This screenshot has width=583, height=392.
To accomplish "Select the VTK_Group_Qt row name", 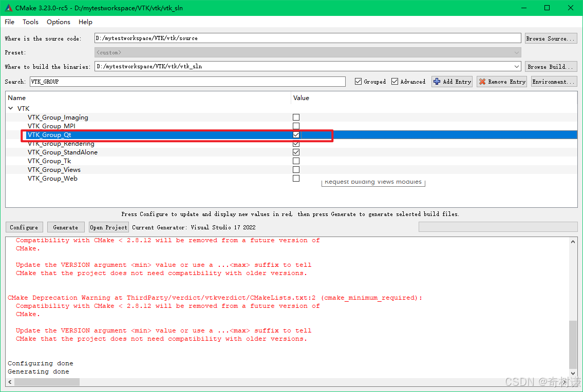I will tap(49, 135).
